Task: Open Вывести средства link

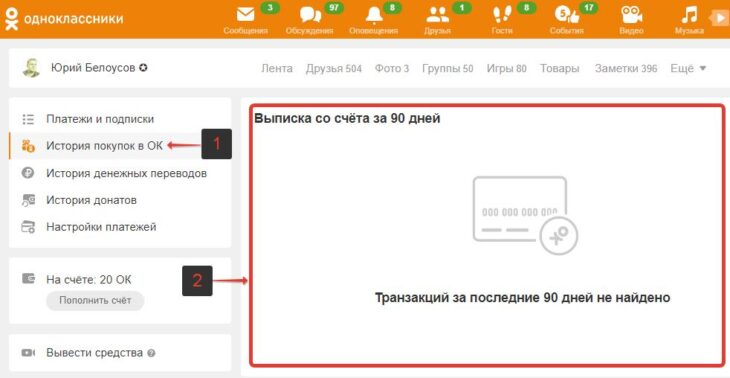Action: tap(95, 353)
